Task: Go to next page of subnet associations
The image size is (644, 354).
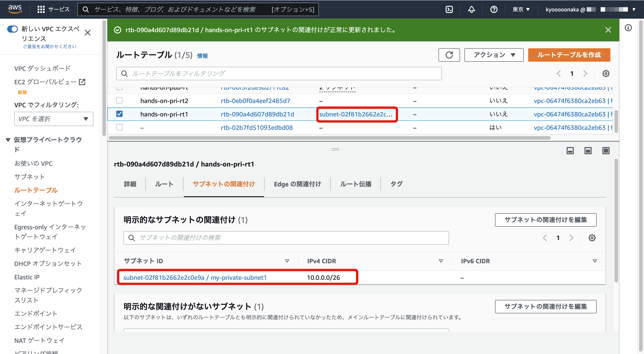Action: [571, 238]
